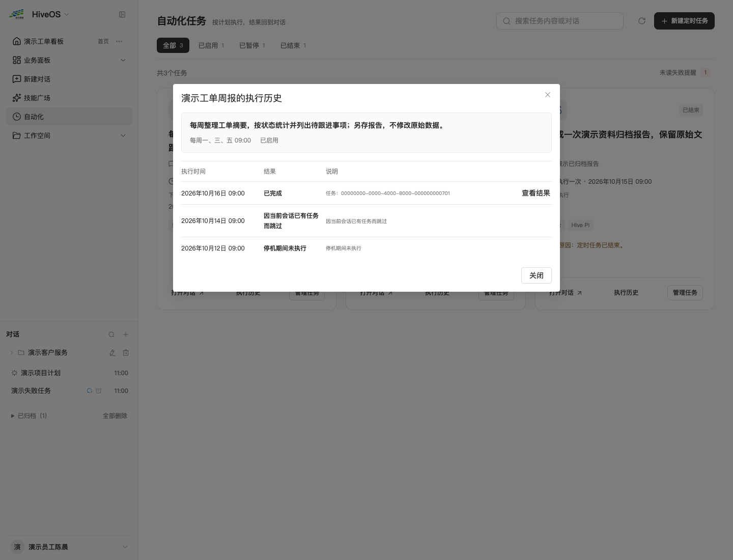This screenshot has height=560, width=733.
Task: Refresh the task list with the refresh icon
Action: coord(642,21)
